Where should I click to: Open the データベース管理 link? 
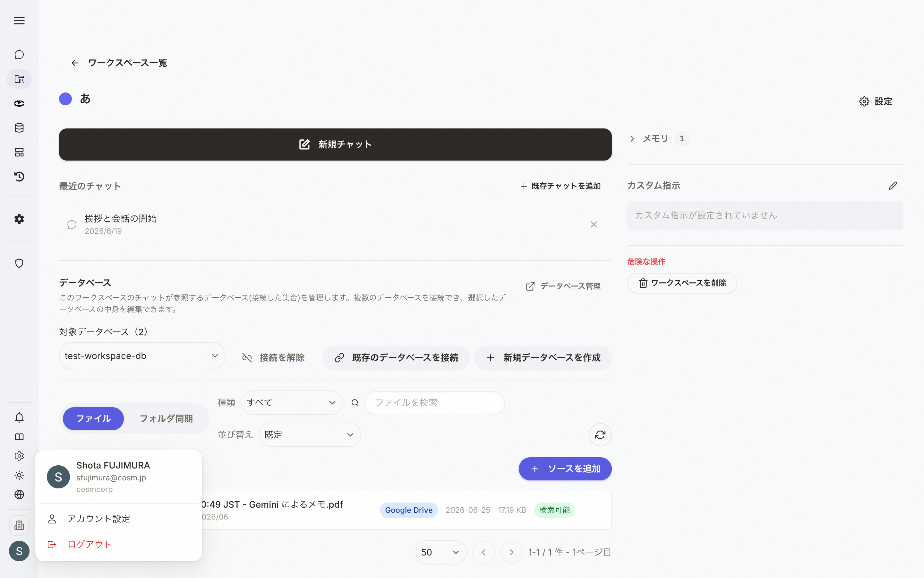[x=563, y=286]
